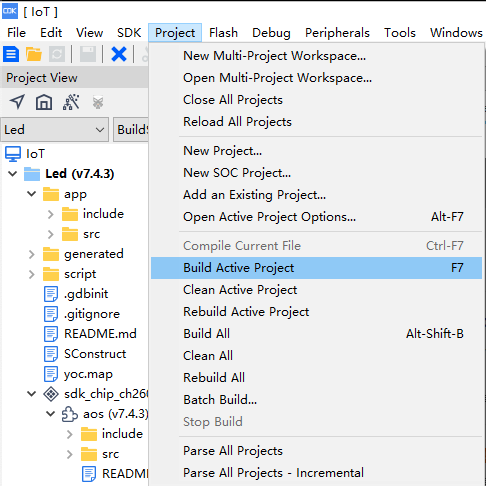The image size is (486, 486).
Task: Open folder icon in the toolbar
Action: click(34, 54)
